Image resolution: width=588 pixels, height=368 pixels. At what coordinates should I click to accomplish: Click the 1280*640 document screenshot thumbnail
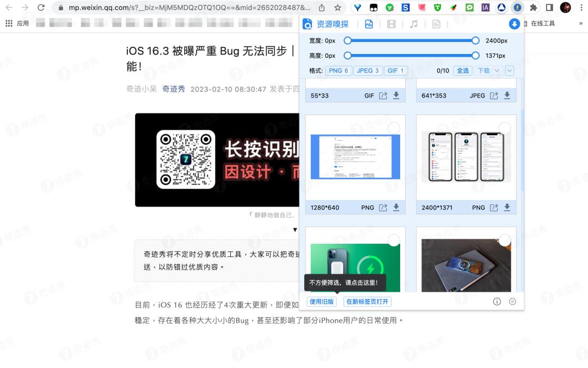pyautogui.click(x=356, y=157)
